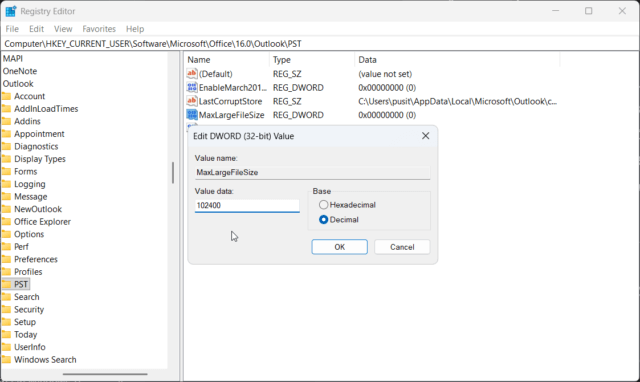The width and height of the screenshot is (640, 382).
Task: Click the Forms folder icon
Action: pos(7,171)
